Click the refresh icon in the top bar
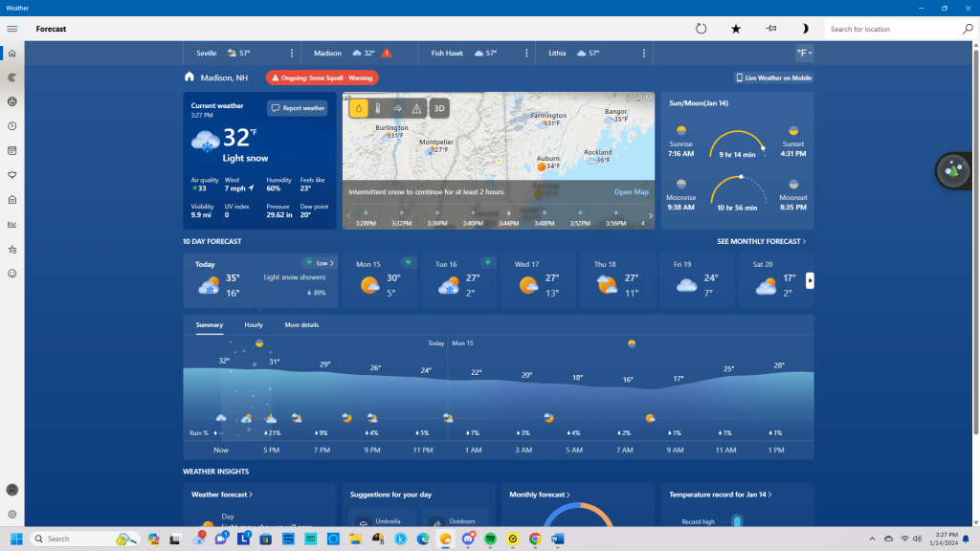The width and height of the screenshot is (980, 551). coord(701,29)
